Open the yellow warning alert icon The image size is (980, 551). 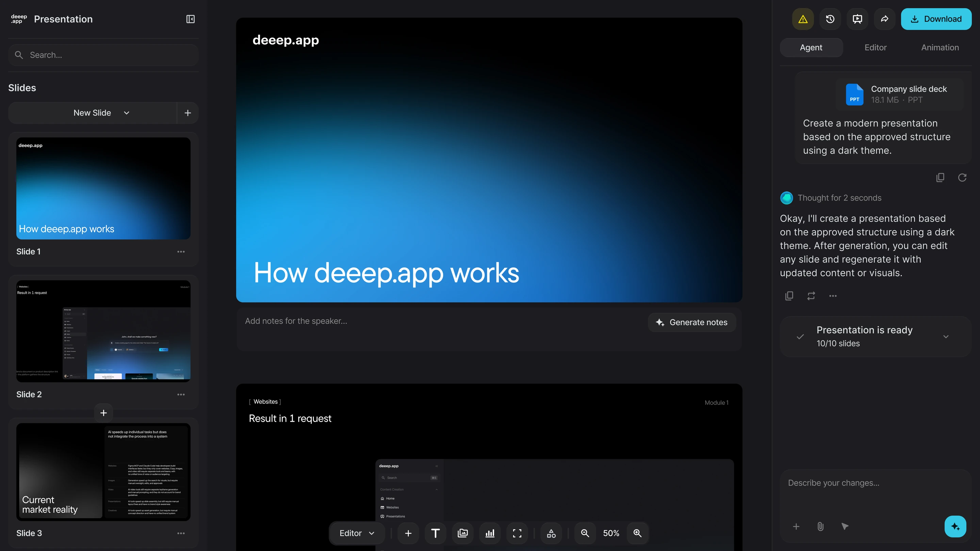[803, 19]
